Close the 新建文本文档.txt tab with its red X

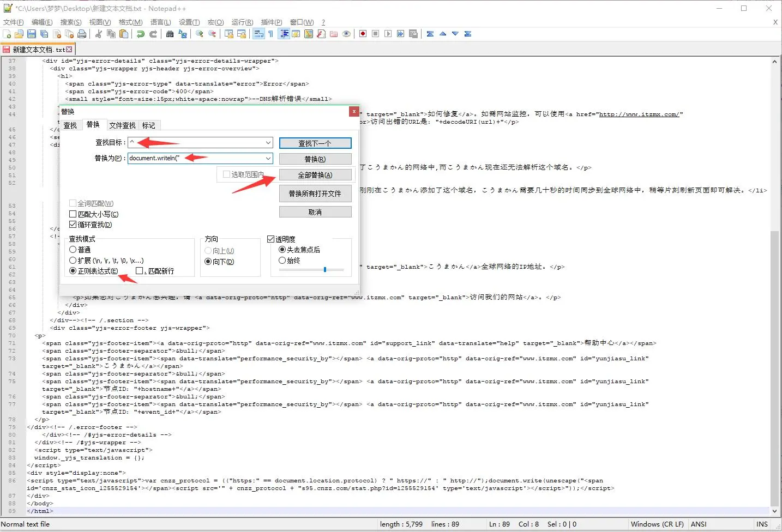coord(69,50)
